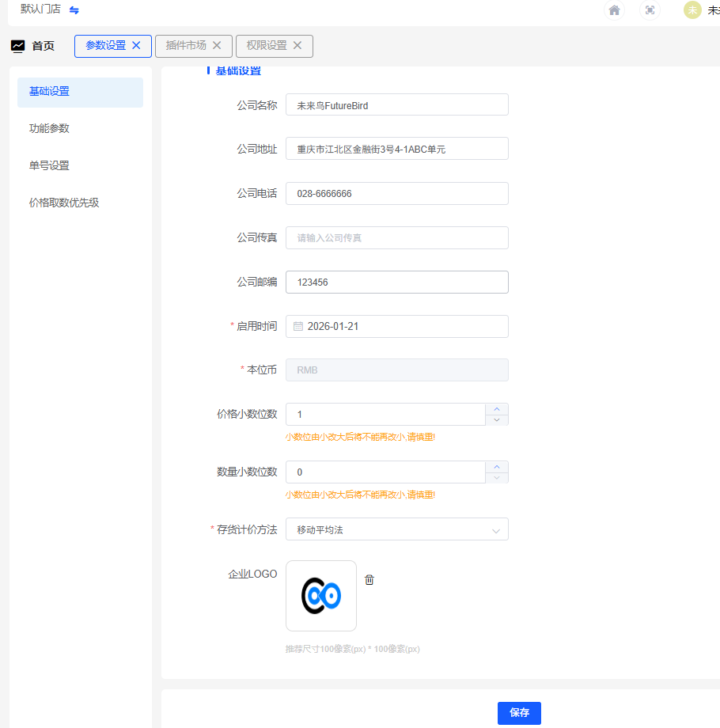Increase 价格小数位数 with up arrow
The width and height of the screenshot is (720, 728).
click(x=496, y=409)
